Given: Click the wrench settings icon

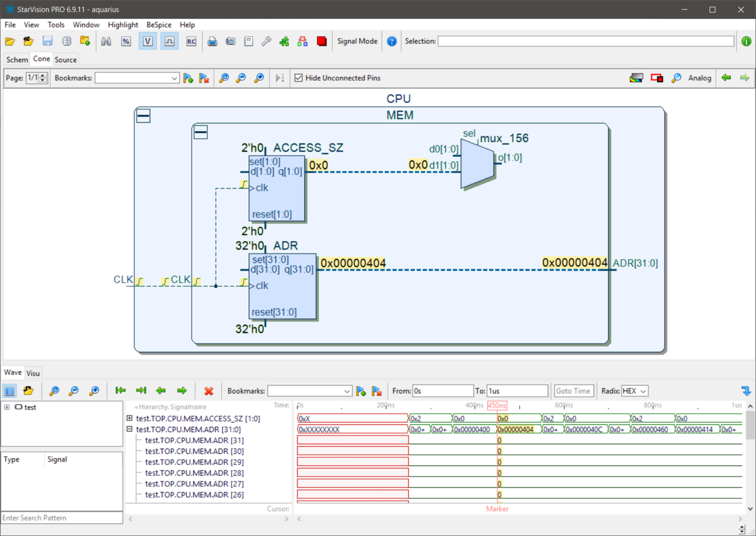Looking at the screenshot, I should pyautogui.click(x=266, y=41).
